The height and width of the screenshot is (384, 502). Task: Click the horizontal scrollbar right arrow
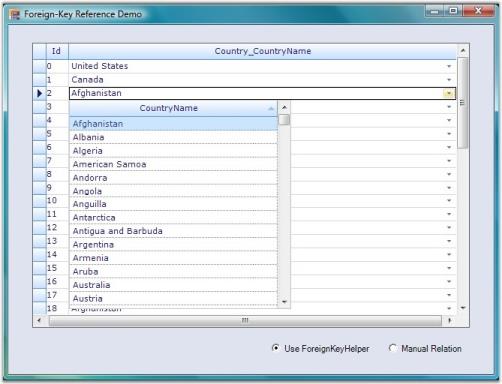click(450, 320)
